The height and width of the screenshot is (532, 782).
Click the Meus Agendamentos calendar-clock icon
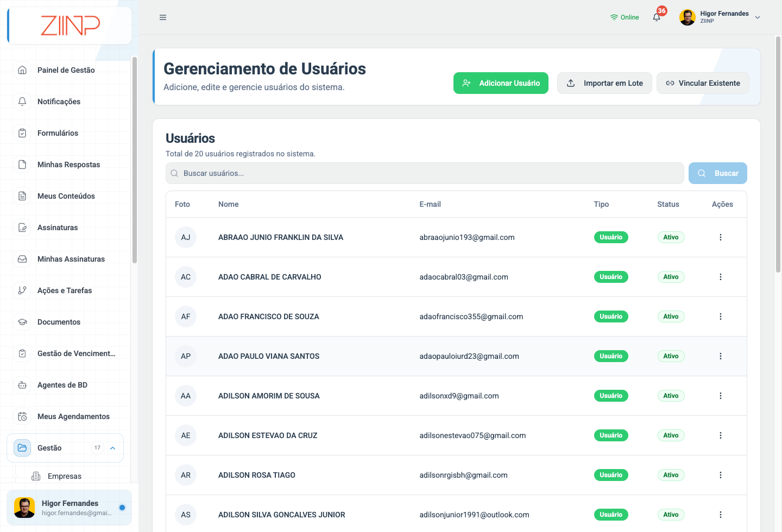click(x=22, y=416)
